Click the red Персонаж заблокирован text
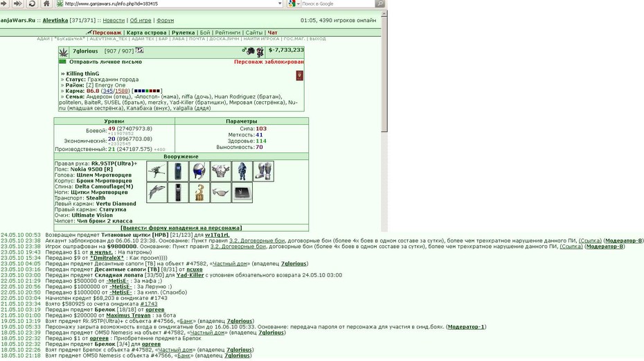This screenshot has width=644, height=361. [x=269, y=62]
